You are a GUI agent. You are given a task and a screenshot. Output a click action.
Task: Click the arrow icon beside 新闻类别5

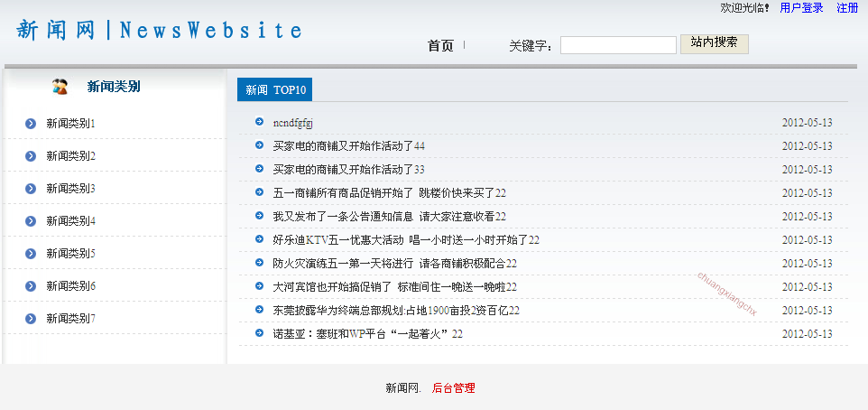[x=31, y=254]
